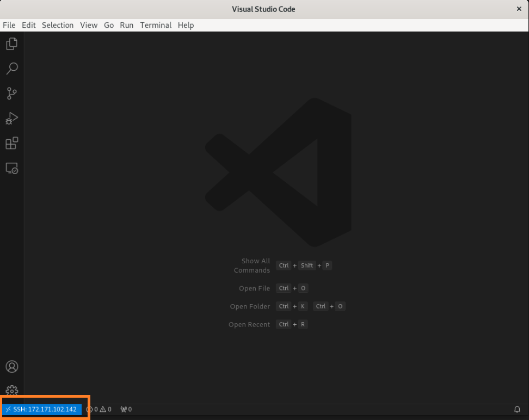529x420 pixels.
Task: Open the Help menu
Action: click(186, 25)
